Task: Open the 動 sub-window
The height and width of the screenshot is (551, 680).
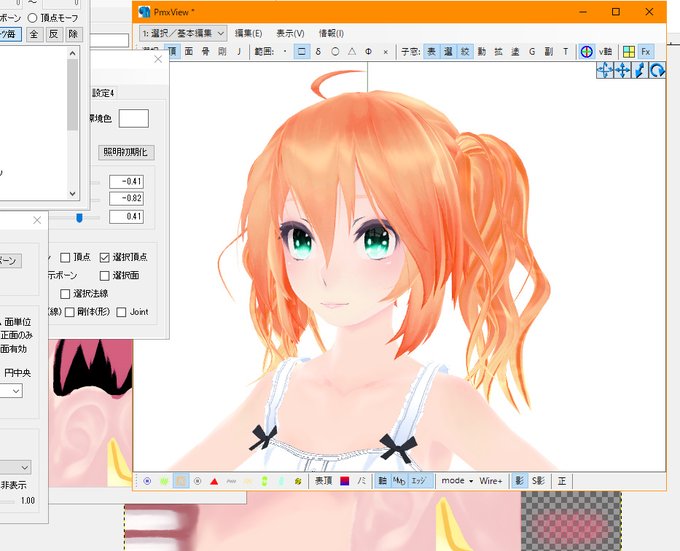Action: (x=482, y=52)
